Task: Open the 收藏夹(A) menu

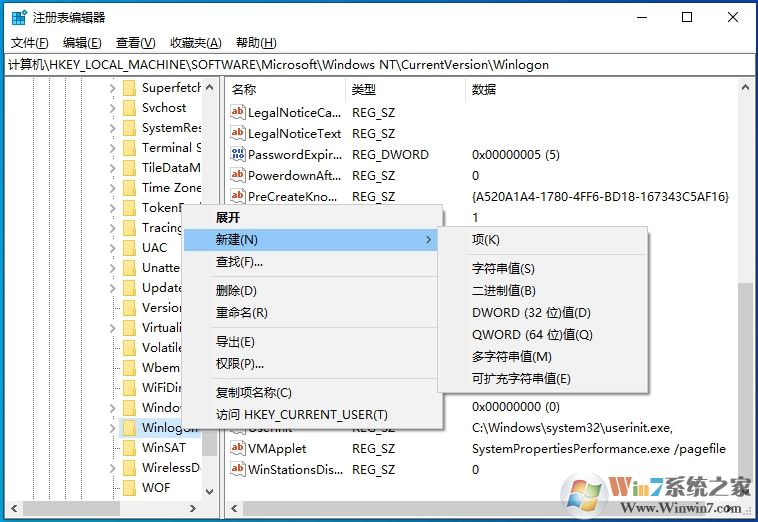Action: [x=195, y=43]
